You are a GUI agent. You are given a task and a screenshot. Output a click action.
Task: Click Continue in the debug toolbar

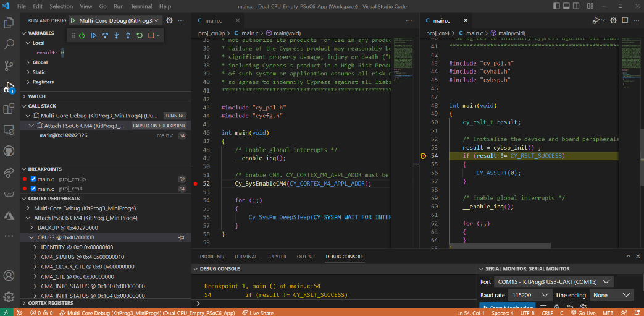[x=94, y=36]
